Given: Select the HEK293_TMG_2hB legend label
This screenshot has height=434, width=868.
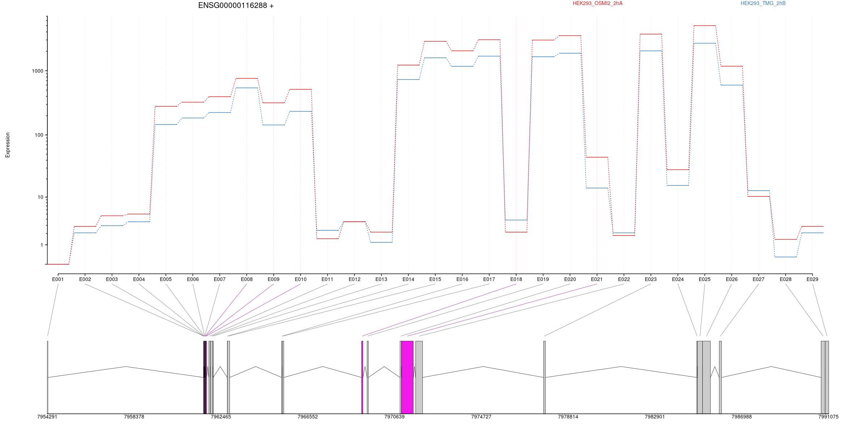Looking at the screenshot, I should tap(763, 3).
